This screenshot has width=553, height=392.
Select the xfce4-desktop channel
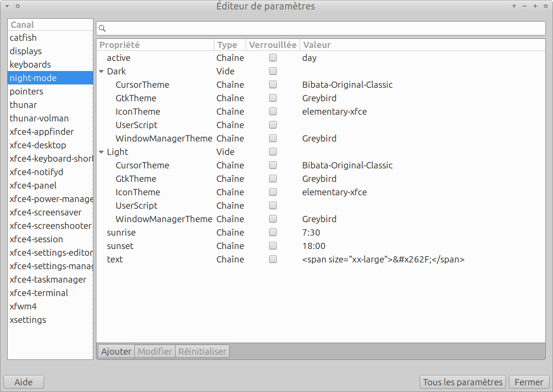50,145
